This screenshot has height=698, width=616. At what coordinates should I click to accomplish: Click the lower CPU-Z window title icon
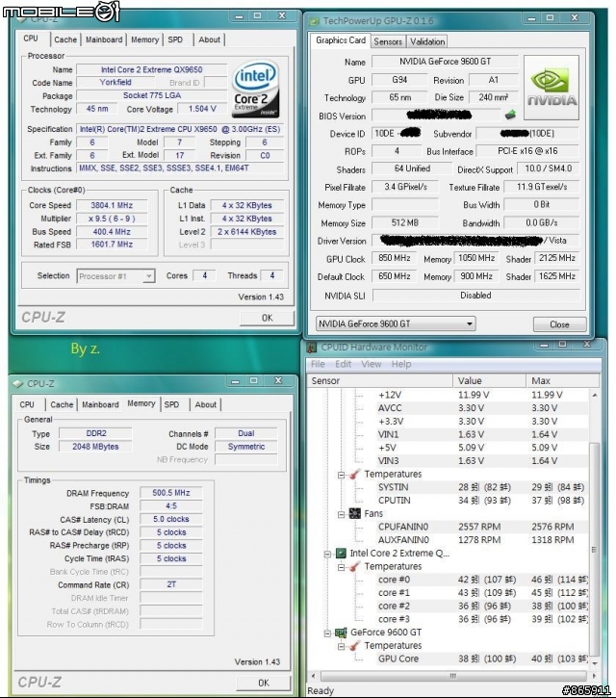[17, 384]
